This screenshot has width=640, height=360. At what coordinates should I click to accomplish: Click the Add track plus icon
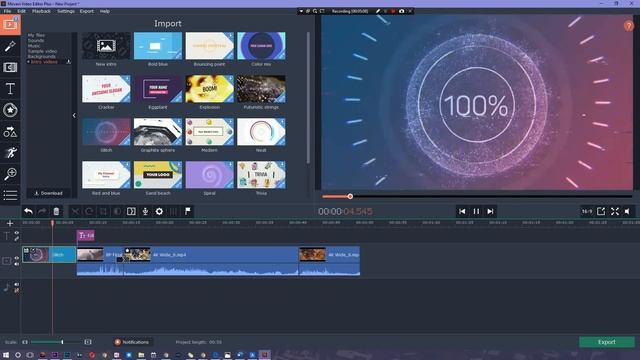10,223
